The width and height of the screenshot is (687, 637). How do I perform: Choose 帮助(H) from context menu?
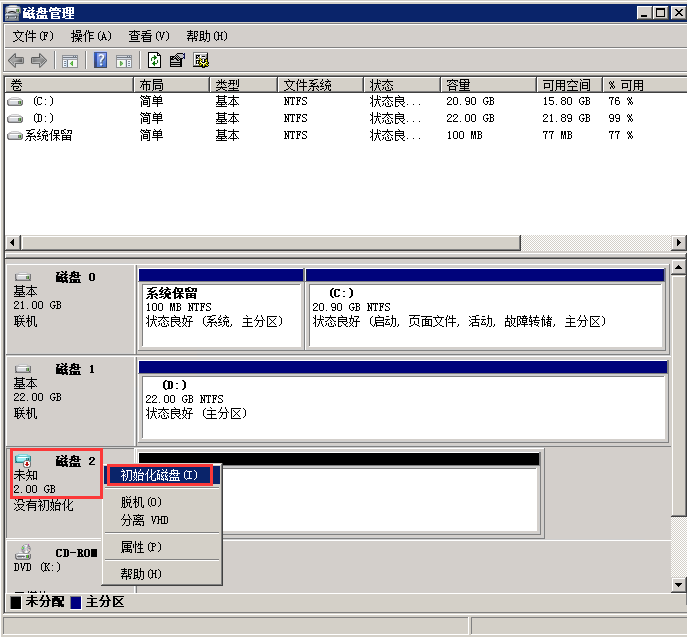[x=162, y=574]
